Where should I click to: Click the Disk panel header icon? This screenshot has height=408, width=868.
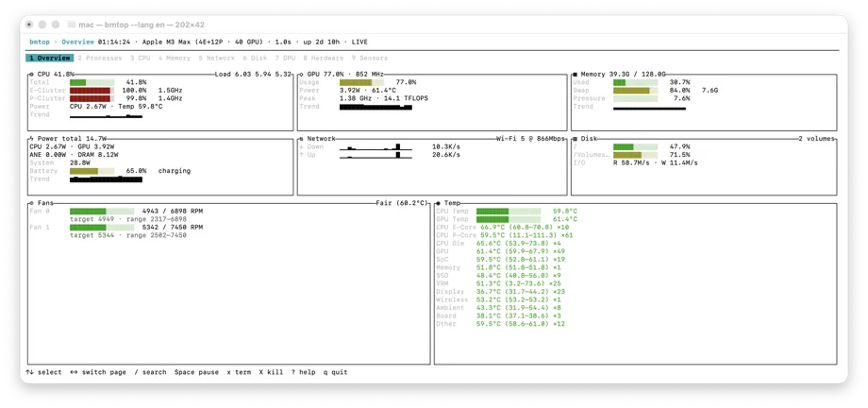coord(576,139)
